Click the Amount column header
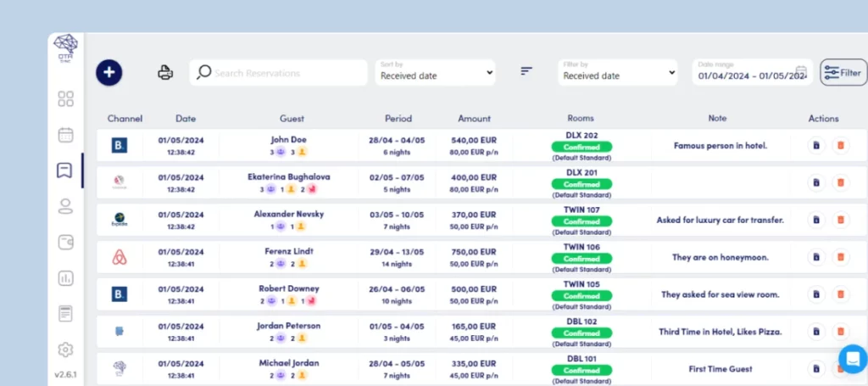This screenshot has width=868, height=386. (x=474, y=119)
